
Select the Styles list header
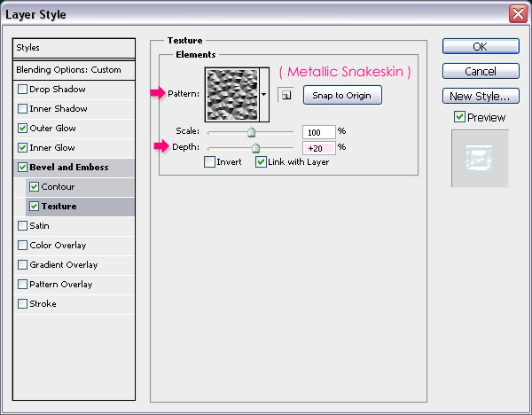74,48
